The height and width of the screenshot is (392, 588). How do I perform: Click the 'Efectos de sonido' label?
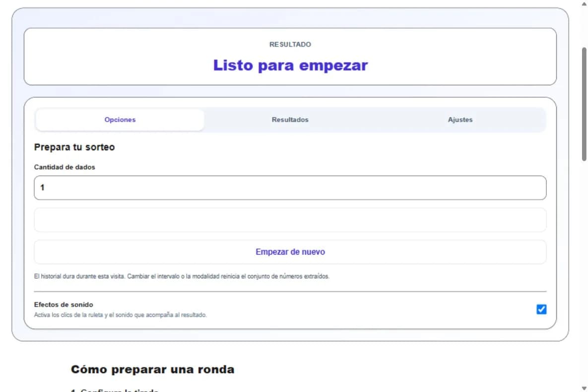(64, 305)
